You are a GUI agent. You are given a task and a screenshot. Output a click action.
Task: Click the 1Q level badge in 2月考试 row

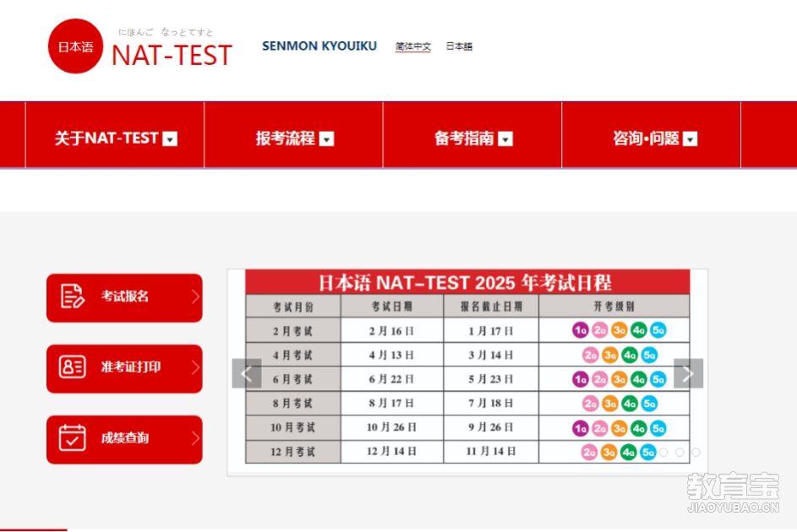click(580, 330)
